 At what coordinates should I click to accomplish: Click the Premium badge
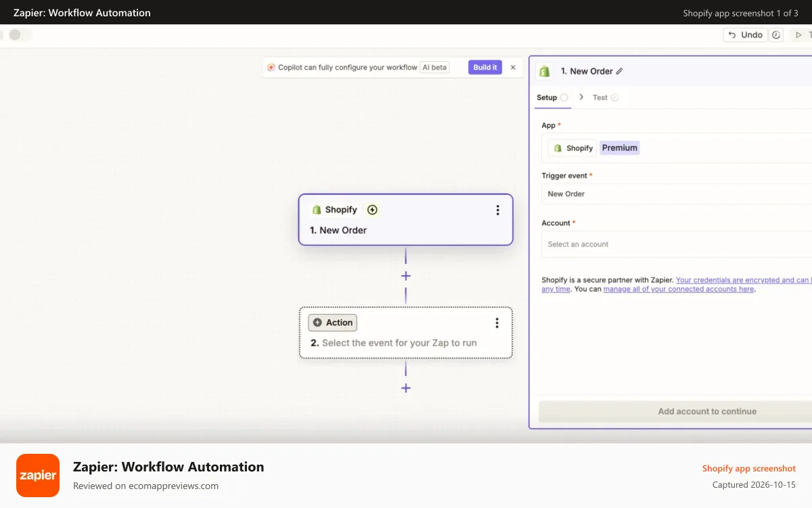(x=620, y=148)
